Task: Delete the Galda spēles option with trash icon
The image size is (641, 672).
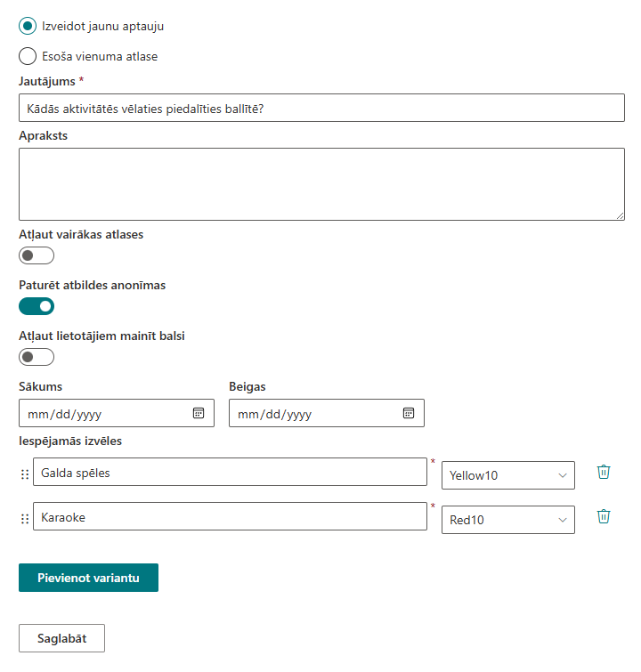Action: [x=604, y=472]
